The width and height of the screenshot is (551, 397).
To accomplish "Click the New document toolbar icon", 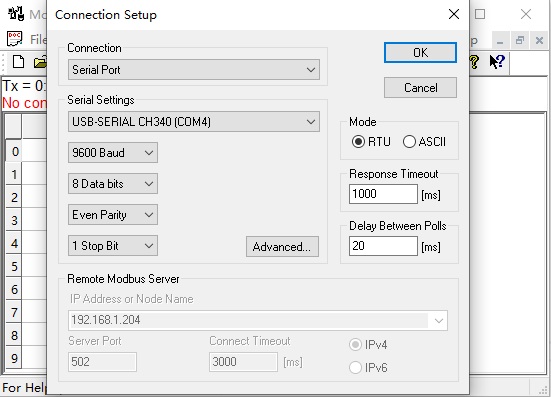I will (x=18, y=62).
